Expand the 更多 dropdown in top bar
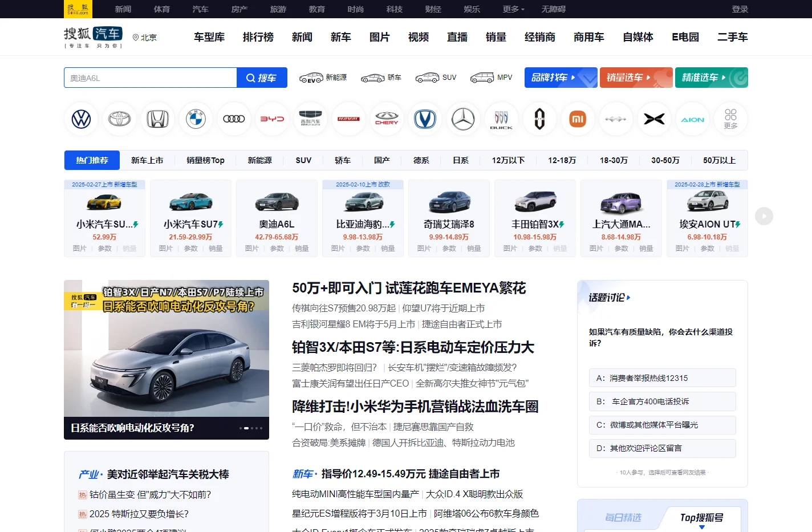Viewport: 812px width, 532px height. pos(513,9)
